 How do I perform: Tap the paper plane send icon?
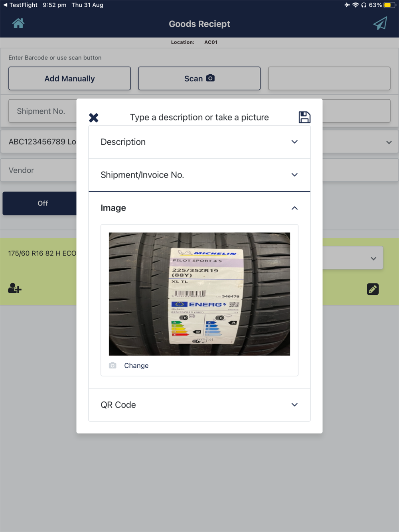pyautogui.click(x=380, y=24)
